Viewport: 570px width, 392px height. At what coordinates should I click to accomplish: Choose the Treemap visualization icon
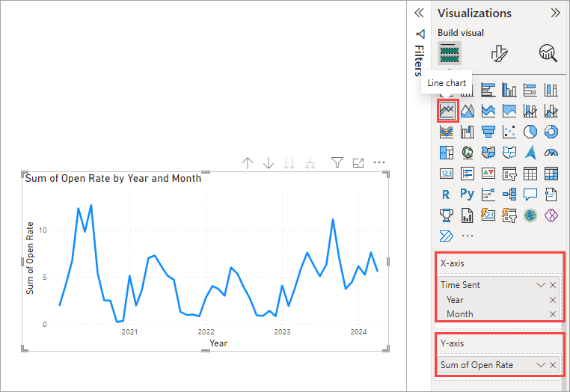[x=447, y=153]
